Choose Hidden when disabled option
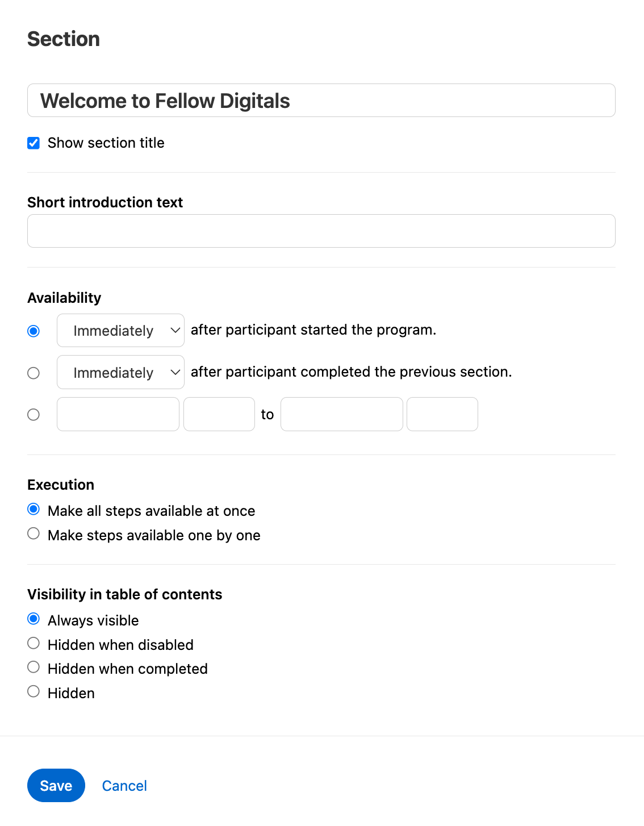 (x=34, y=643)
